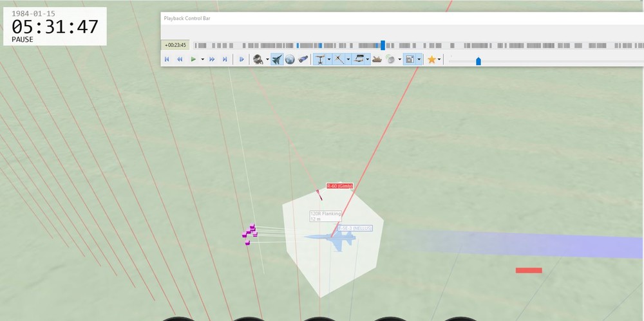Open the labels options dropdown arrow

click(x=368, y=60)
